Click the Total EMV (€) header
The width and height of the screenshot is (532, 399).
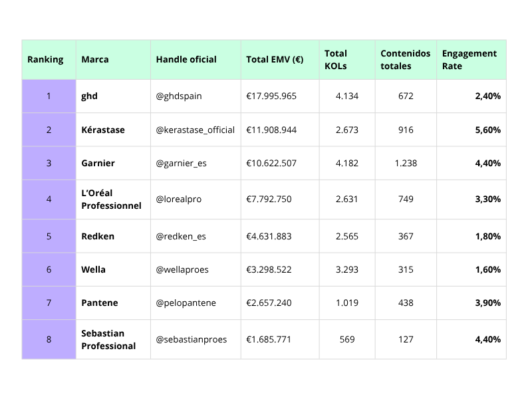point(275,60)
